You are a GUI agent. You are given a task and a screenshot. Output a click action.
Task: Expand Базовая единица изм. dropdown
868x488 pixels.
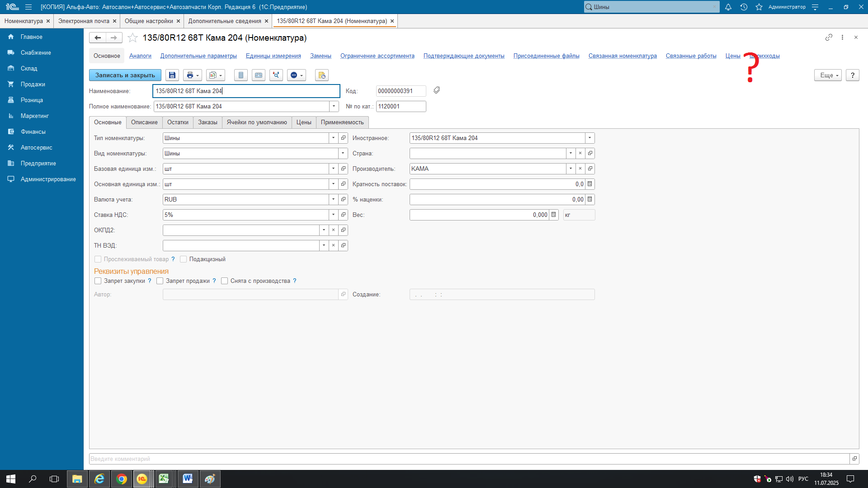point(334,169)
